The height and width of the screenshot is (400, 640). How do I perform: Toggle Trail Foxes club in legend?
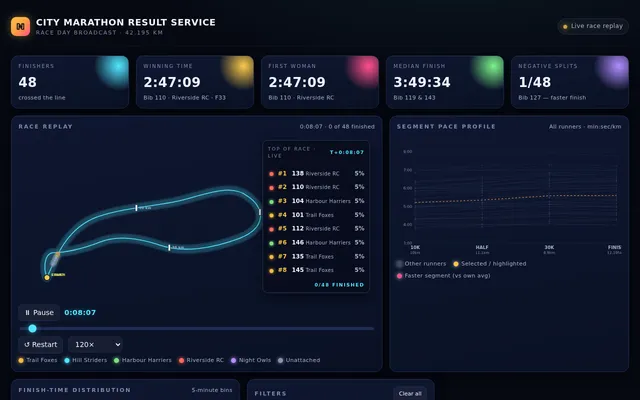click(x=38, y=360)
